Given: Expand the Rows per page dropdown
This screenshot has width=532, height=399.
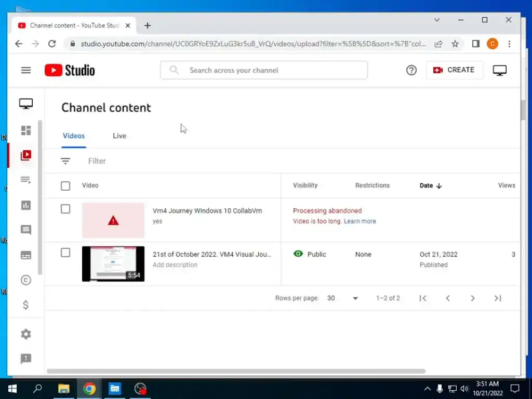Looking at the screenshot, I should tap(342, 298).
